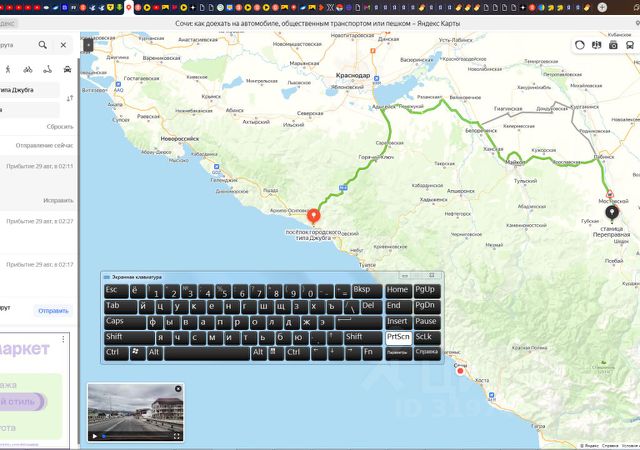Click the red Джубга destination pin
Image resolution: width=640 pixels, height=450 pixels.
[313, 216]
